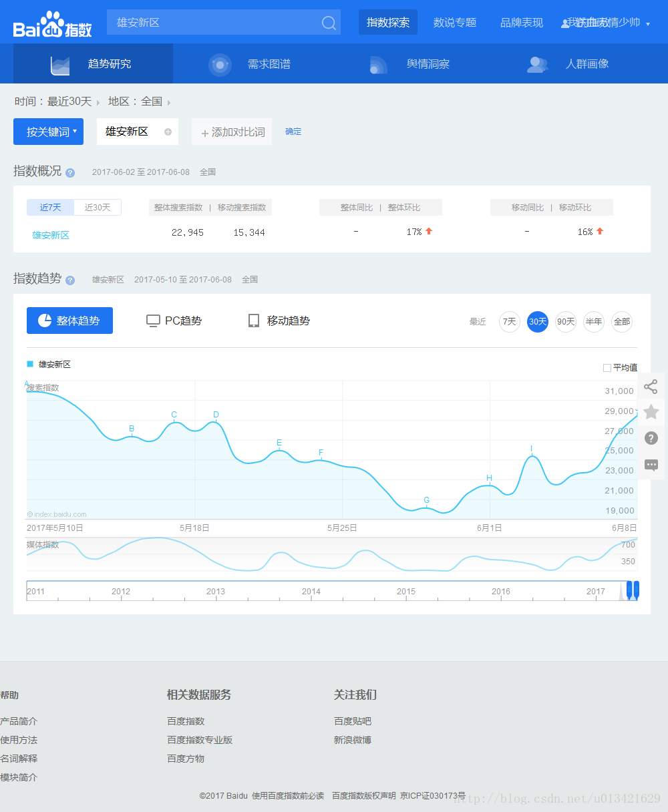Viewport: 668px width, 812px height.
Task: Click the star favorite icon
Action: click(x=651, y=412)
